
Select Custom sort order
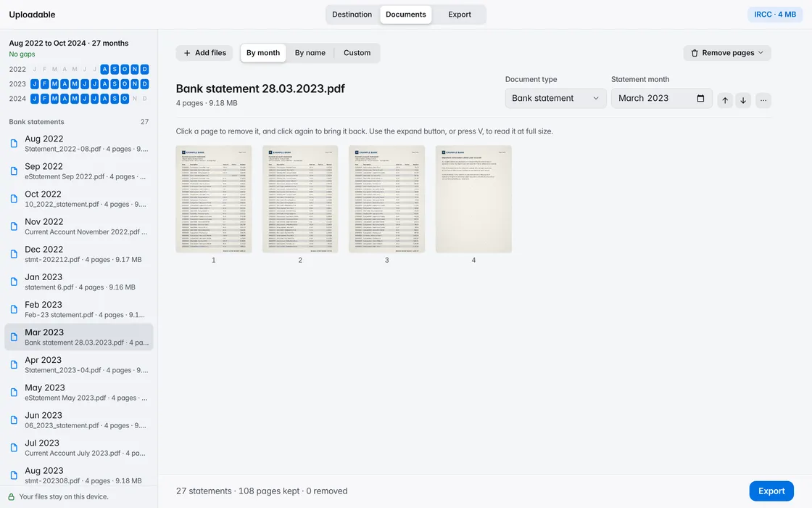(x=357, y=53)
